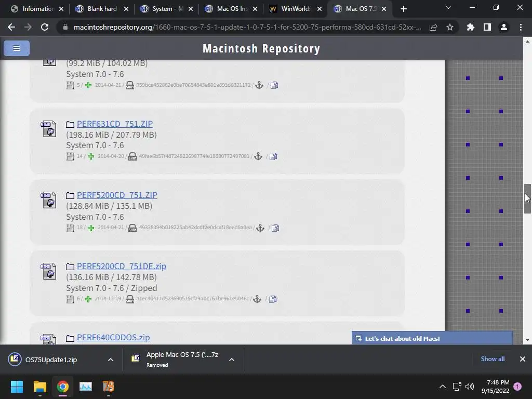The width and height of the screenshot is (532, 399).
Task: Click the copy icon in PERF5200CD_751DE.zip row
Action: 273,299
